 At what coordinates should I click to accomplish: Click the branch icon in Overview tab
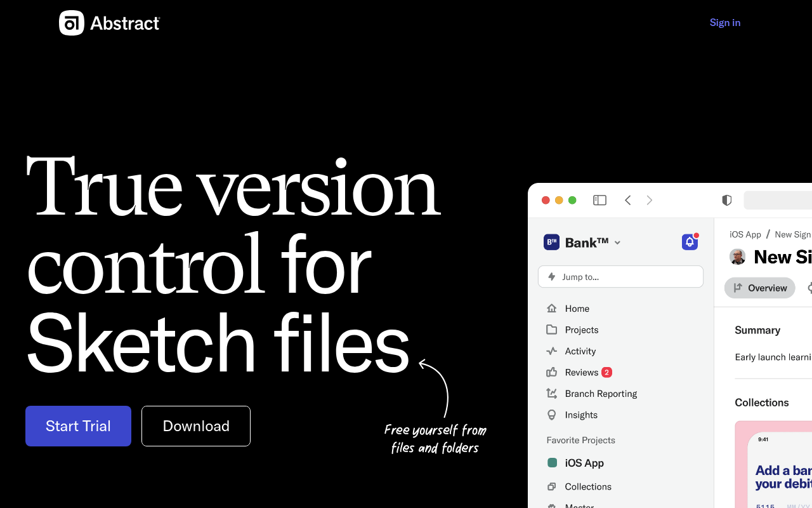[738, 288]
